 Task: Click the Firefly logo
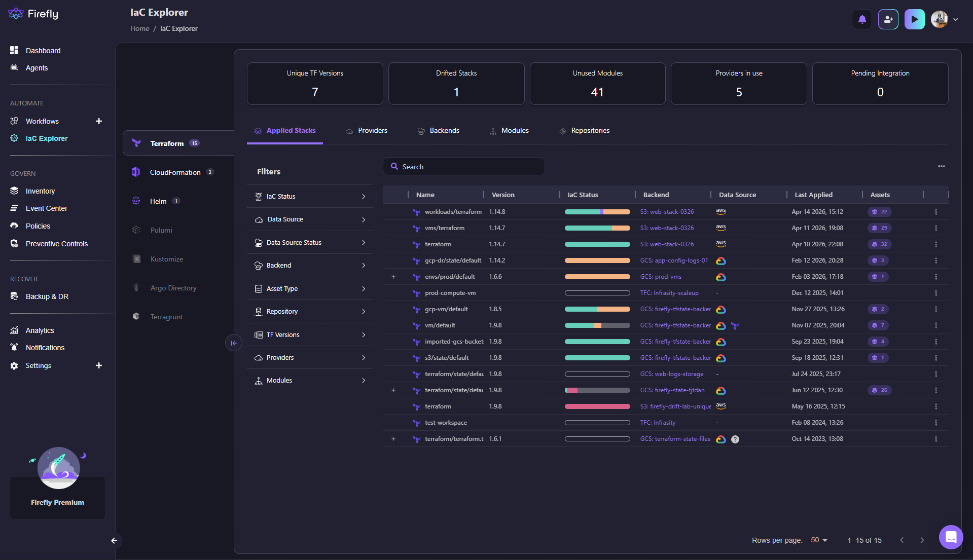[33, 14]
